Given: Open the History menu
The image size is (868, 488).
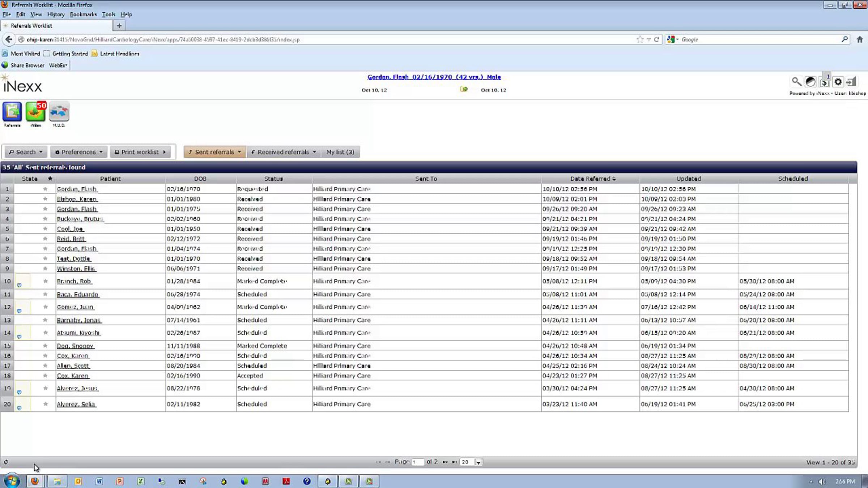Looking at the screenshot, I should click(x=56, y=14).
